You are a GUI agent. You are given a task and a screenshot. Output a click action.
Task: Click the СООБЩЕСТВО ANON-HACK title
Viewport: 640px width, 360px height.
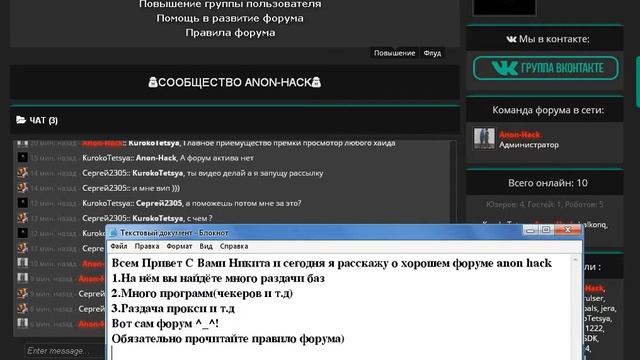[x=235, y=82]
